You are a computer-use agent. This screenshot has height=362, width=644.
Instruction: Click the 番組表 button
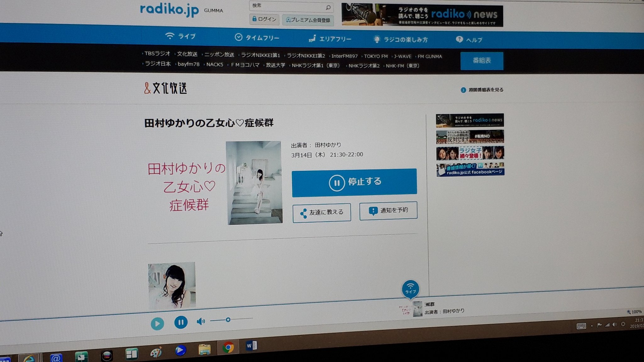point(482,61)
